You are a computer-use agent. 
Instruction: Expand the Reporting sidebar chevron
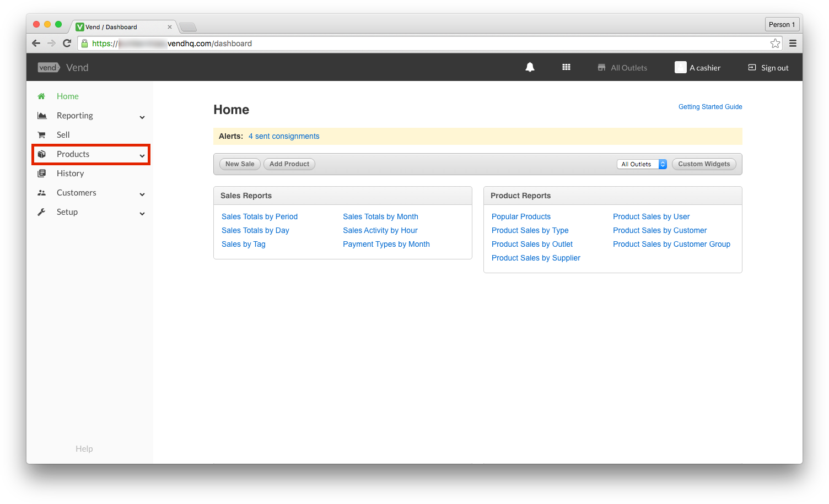pyautogui.click(x=142, y=117)
